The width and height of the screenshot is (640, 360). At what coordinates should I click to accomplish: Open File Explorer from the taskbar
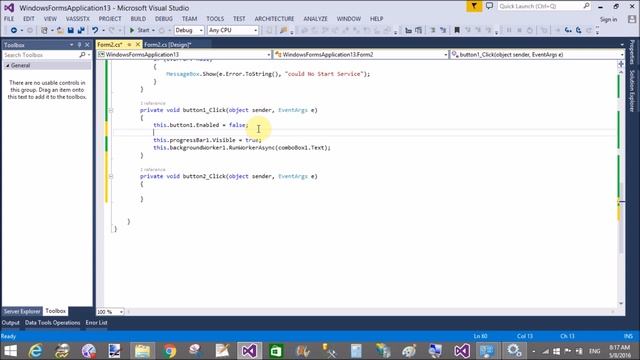pyautogui.click(x=142, y=351)
